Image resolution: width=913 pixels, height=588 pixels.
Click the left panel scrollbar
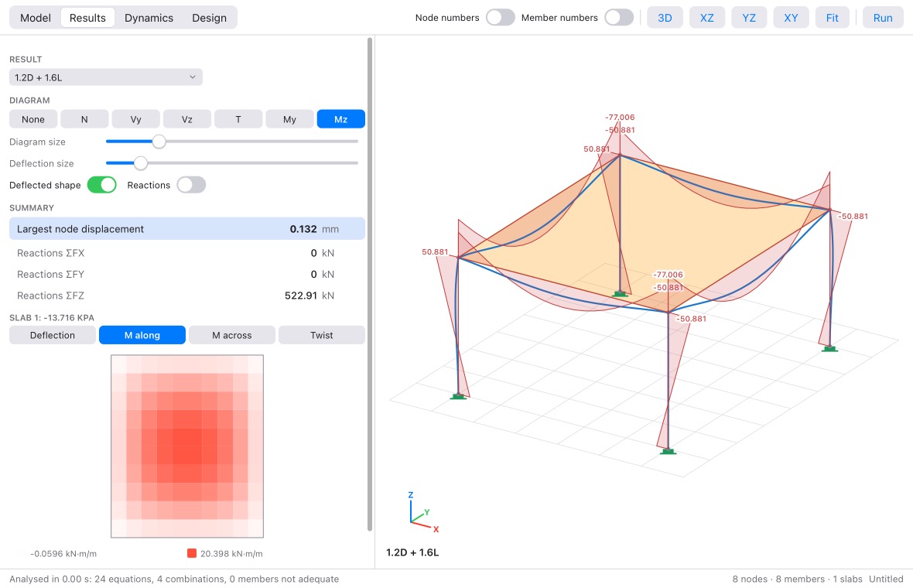tap(370, 284)
